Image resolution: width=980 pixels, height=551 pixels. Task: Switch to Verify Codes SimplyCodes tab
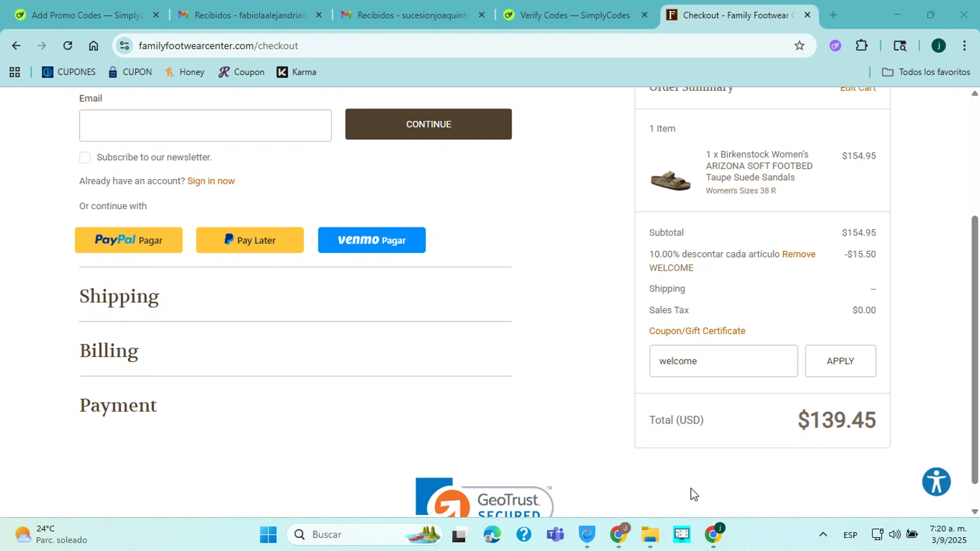point(575,15)
